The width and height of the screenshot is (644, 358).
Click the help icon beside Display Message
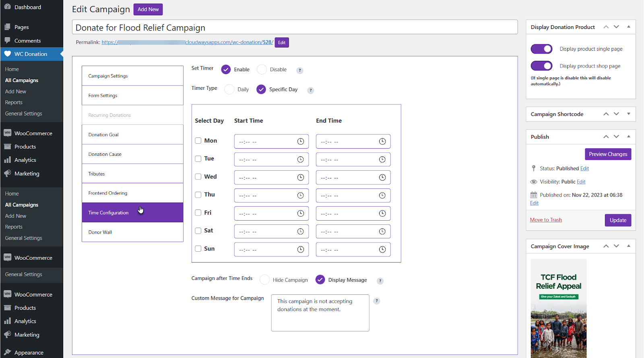click(x=380, y=281)
